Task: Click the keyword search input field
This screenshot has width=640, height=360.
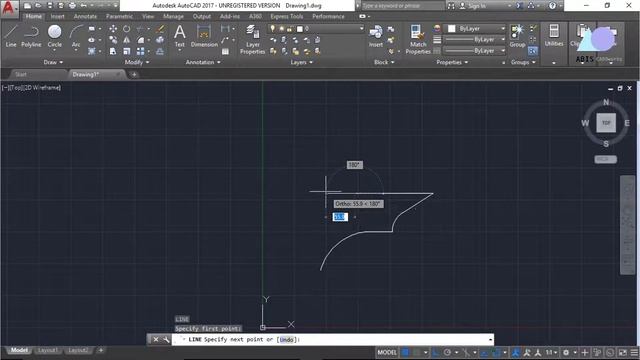Action: point(403,6)
